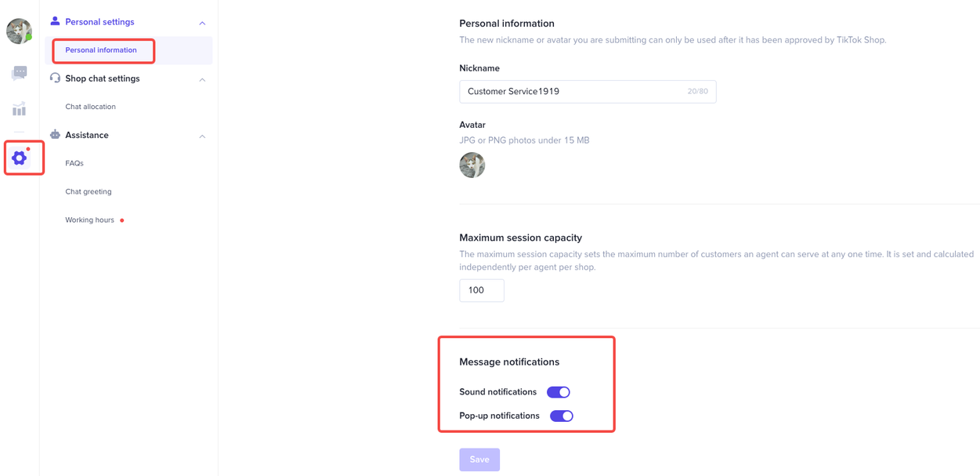Open the FAQs page
The width and height of the screenshot is (980, 476).
click(74, 163)
